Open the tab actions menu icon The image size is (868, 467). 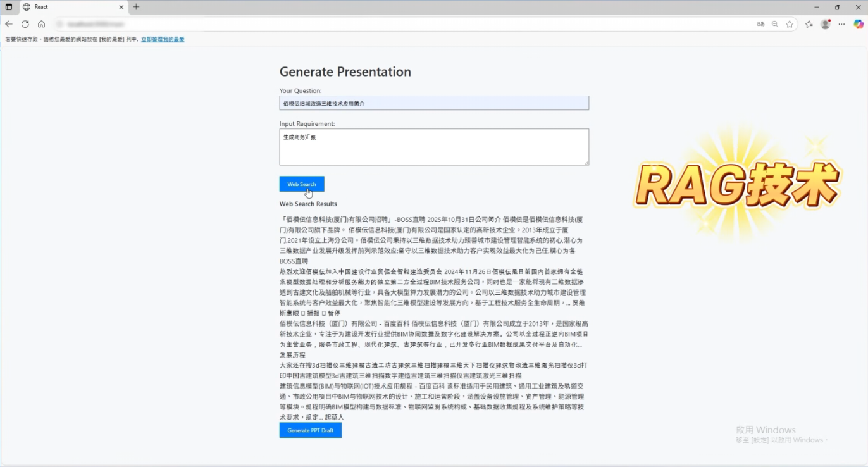coord(9,7)
